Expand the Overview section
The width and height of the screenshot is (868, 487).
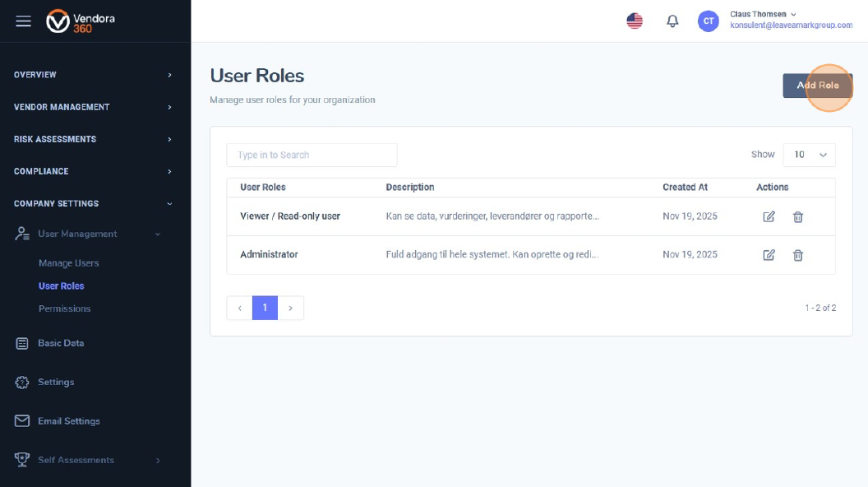pos(95,75)
